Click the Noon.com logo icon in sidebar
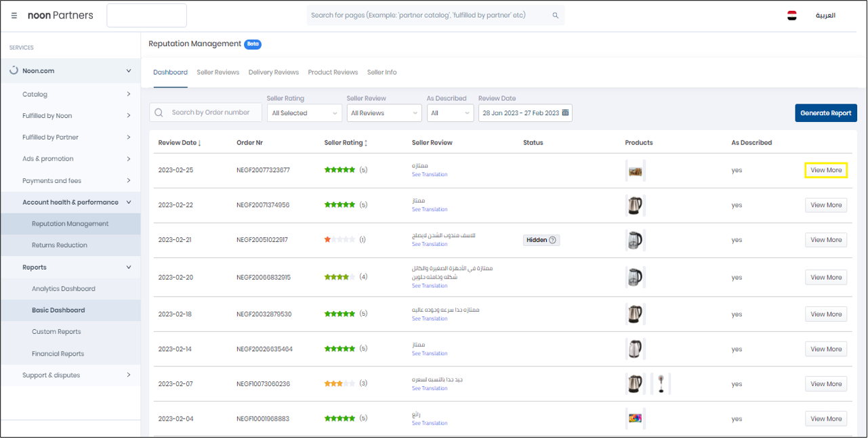The width and height of the screenshot is (868, 439). pyautogui.click(x=14, y=70)
